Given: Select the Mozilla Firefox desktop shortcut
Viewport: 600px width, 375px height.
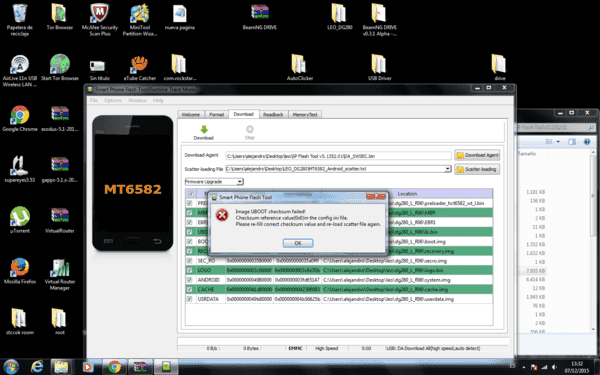Looking at the screenshot, I should 20,271.
